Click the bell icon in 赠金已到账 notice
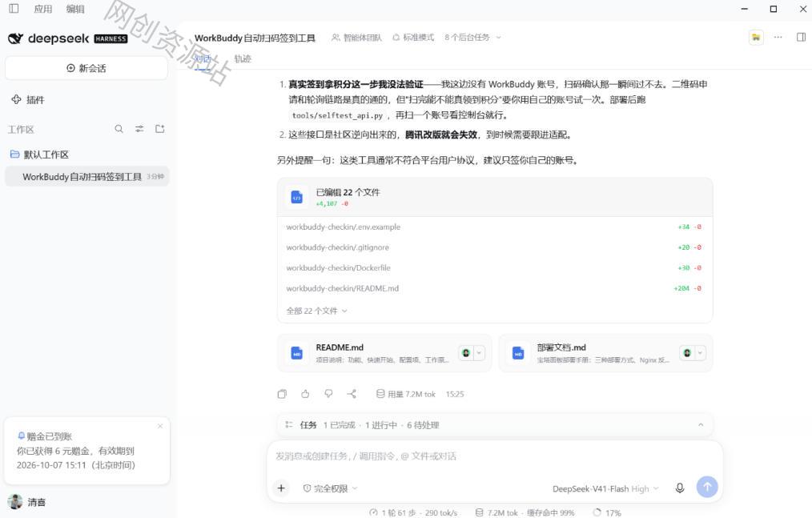Image resolution: width=812 pixels, height=518 pixels. click(x=22, y=436)
